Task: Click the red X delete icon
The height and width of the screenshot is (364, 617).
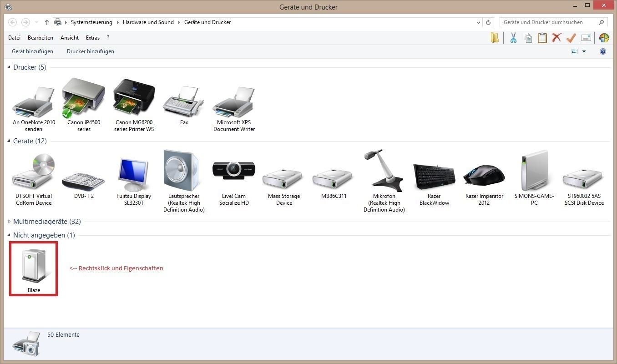Action: click(556, 38)
